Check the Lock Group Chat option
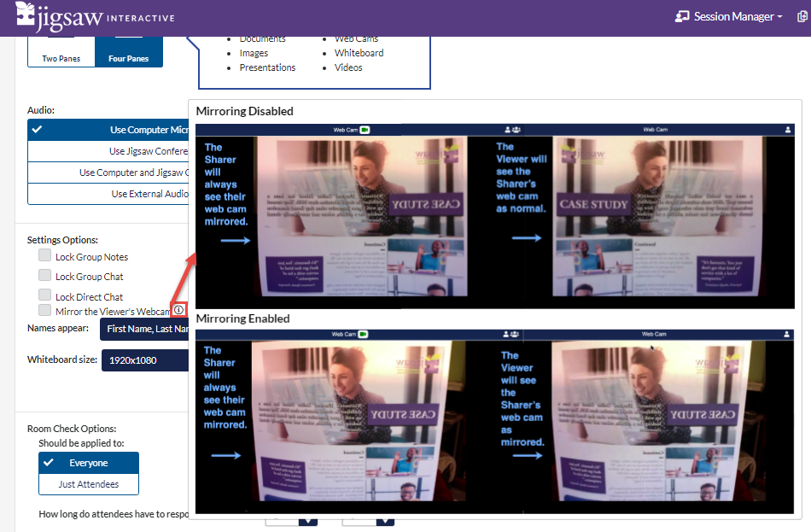Image resolution: width=811 pixels, height=532 pixels. tap(44, 275)
